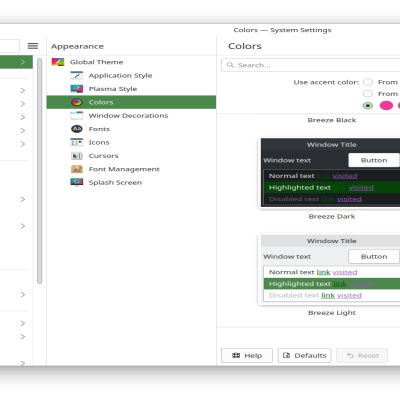Open Application Style via its icon
The image size is (400, 400).
coord(77,75)
